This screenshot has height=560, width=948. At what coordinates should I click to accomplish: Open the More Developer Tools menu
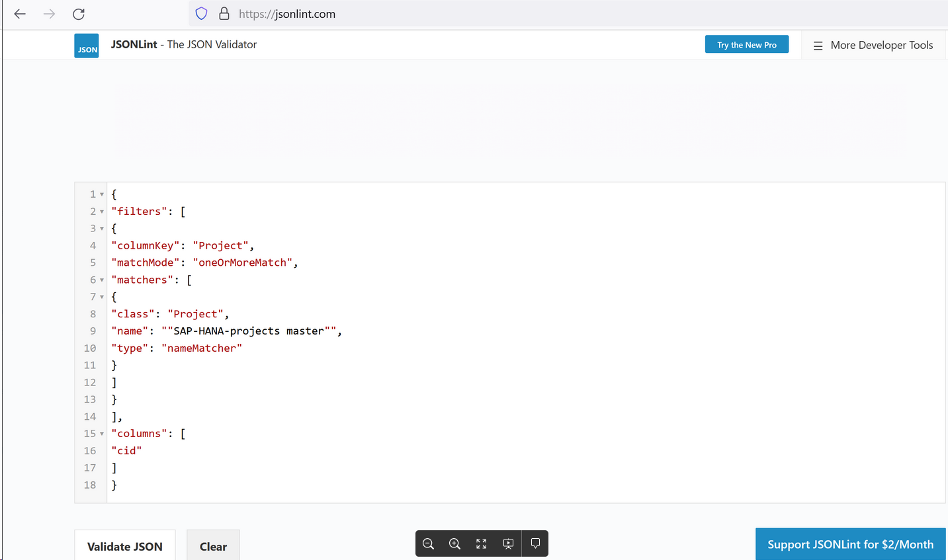point(881,45)
